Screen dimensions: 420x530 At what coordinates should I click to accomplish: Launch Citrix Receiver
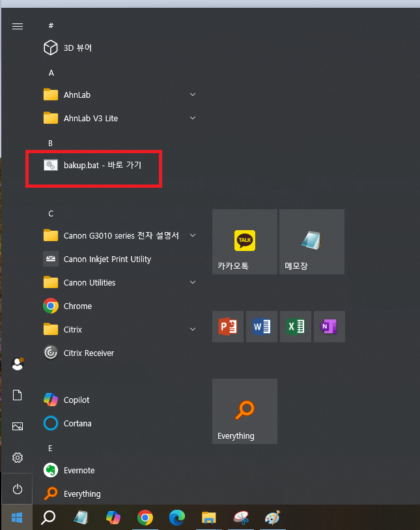coord(79,353)
